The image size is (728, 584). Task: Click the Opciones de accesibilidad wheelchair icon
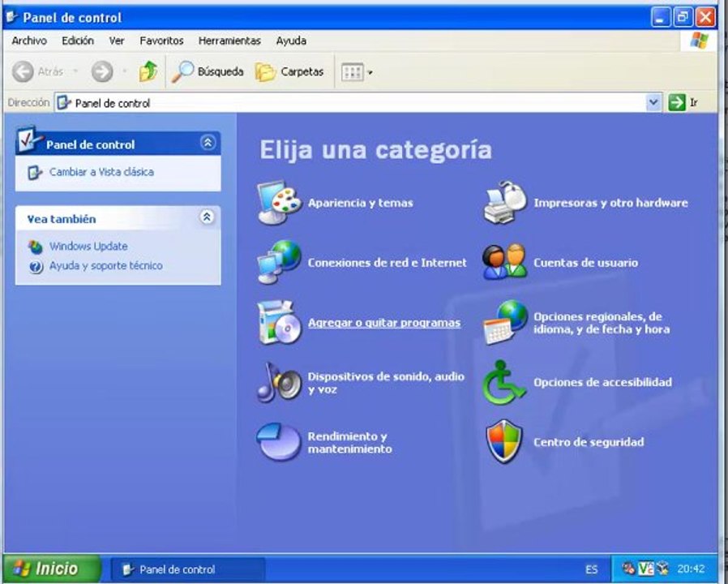pos(505,382)
